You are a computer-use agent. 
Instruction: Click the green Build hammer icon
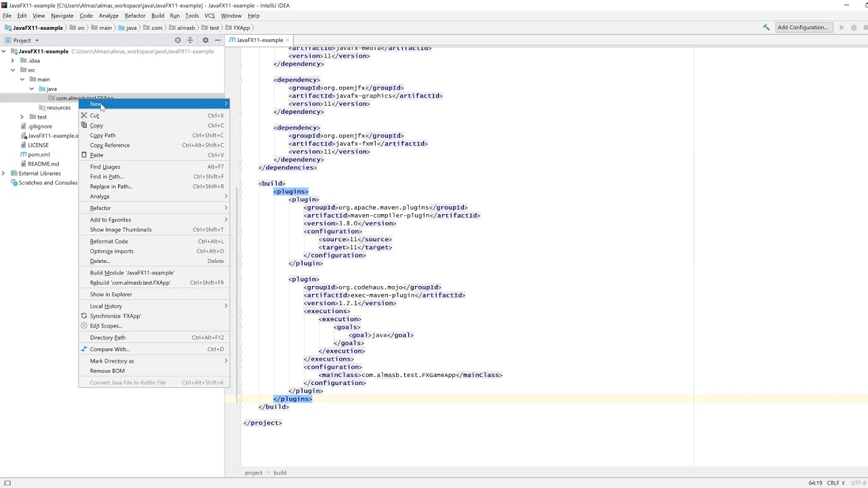tap(766, 28)
